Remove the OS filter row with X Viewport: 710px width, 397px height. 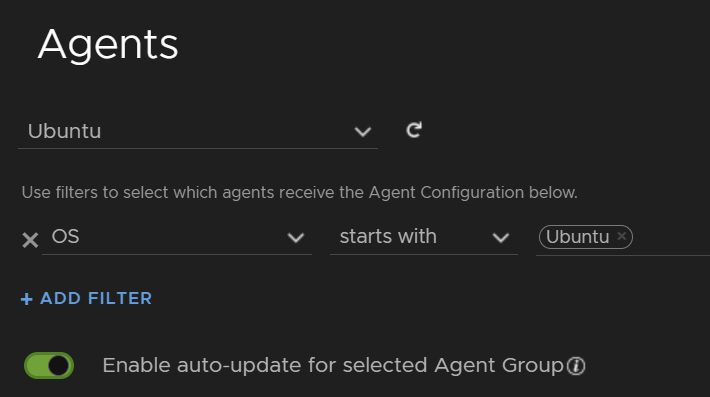click(30, 240)
